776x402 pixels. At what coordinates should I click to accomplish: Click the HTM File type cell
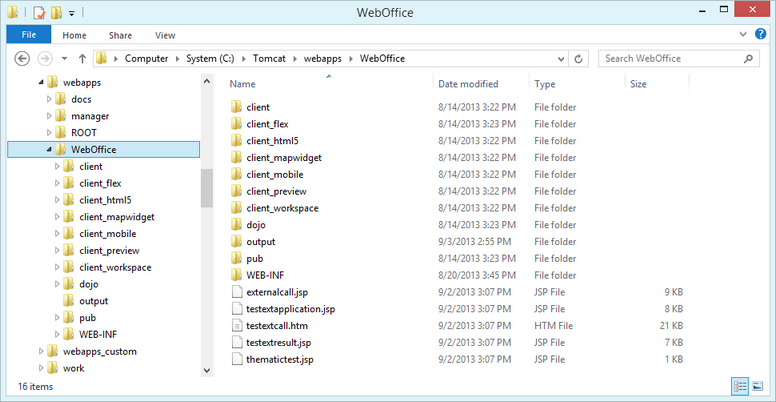[553, 326]
